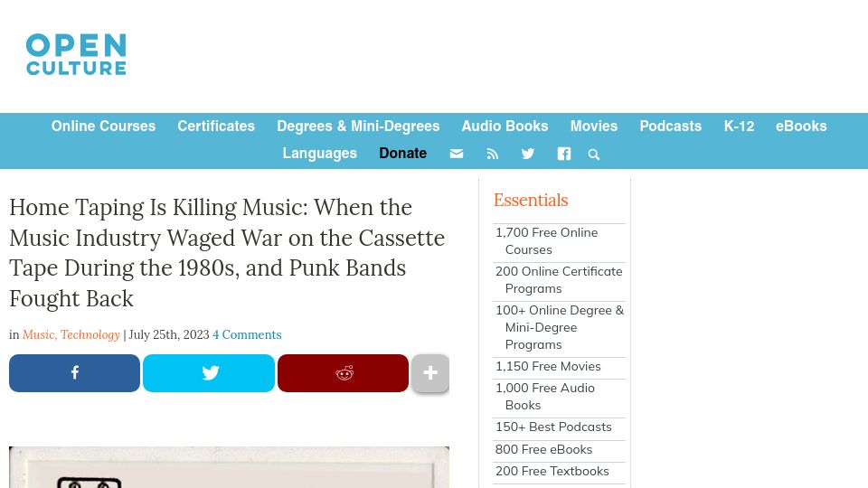Open the RSS feed icon
868x488 pixels.
492,154
